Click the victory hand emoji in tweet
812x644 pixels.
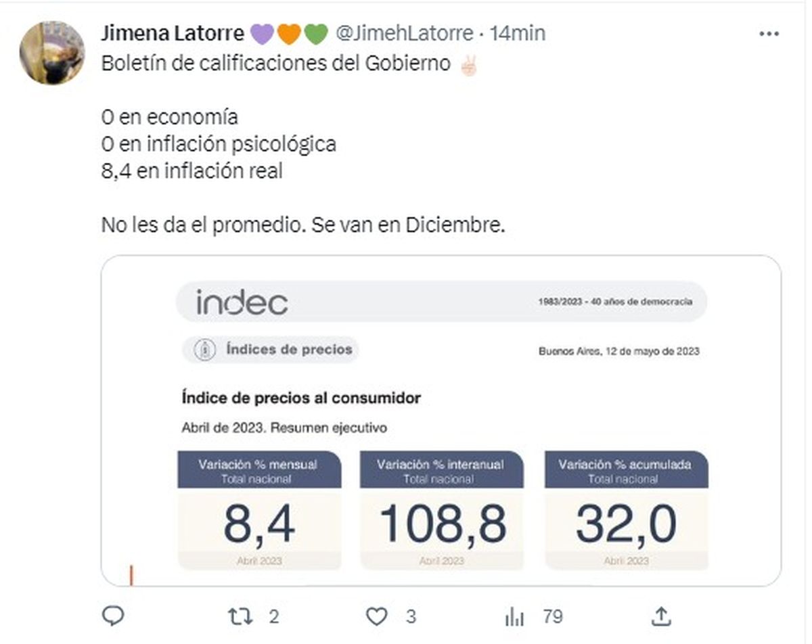[x=468, y=64]
